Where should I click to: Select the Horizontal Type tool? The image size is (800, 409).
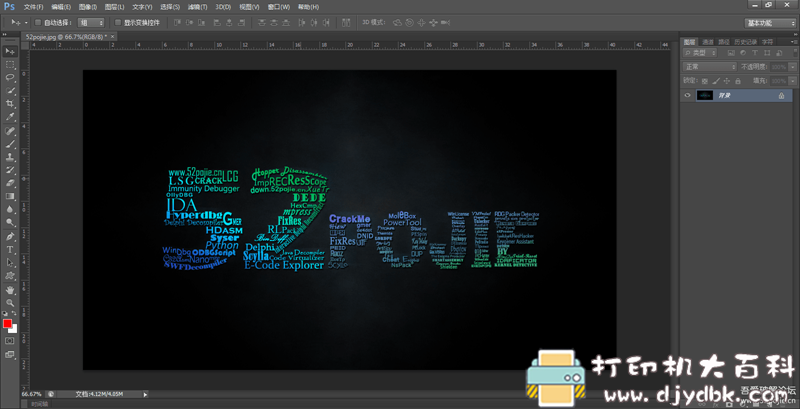[x=10, y=250]
